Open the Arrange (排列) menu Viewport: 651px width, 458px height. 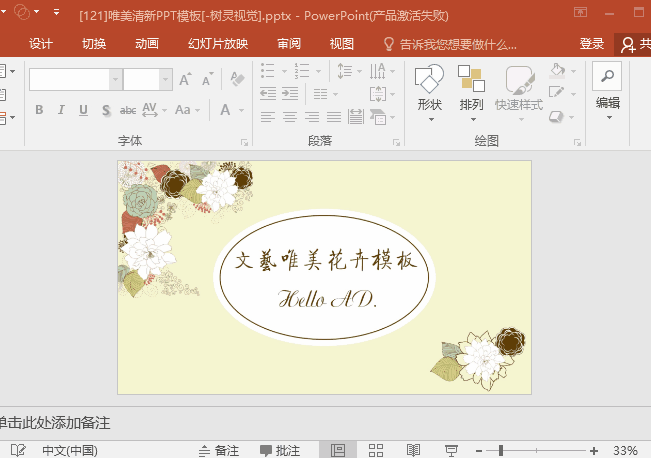471,88
